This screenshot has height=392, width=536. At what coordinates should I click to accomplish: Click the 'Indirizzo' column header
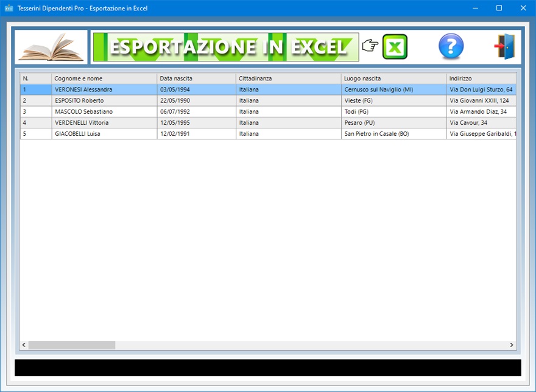481,79
